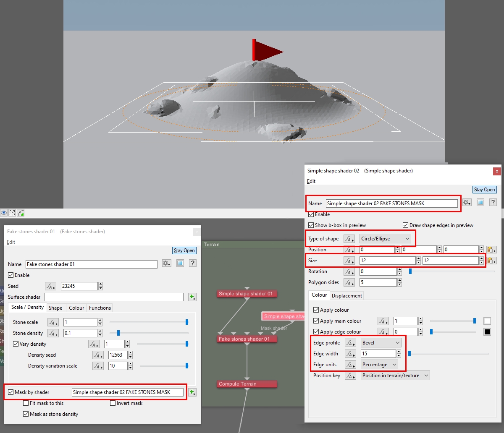Click the frame-extents icon below the viewport
This screenshot has height=433, width=504.
point(12,213)
